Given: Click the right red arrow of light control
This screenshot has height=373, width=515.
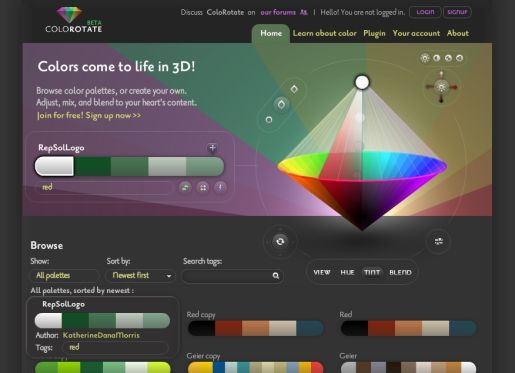Looking at the screenshot, I should pyautogui.click(x=453, y=87).
